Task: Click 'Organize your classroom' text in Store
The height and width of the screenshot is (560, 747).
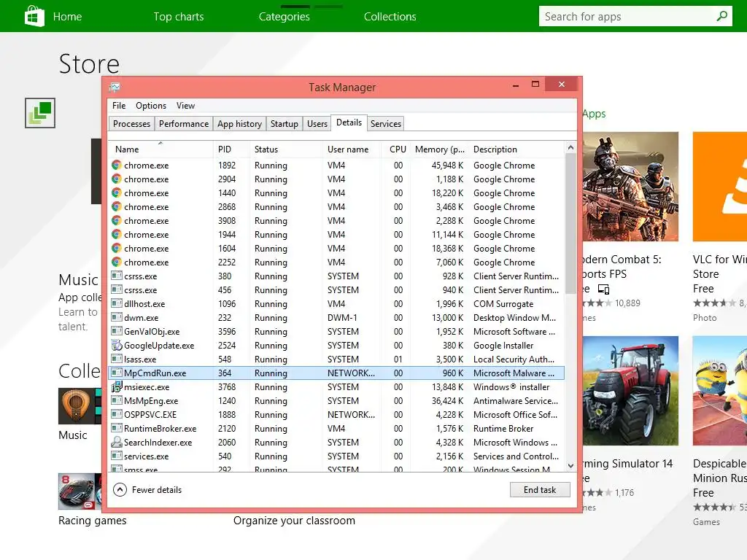Action: 294,521
